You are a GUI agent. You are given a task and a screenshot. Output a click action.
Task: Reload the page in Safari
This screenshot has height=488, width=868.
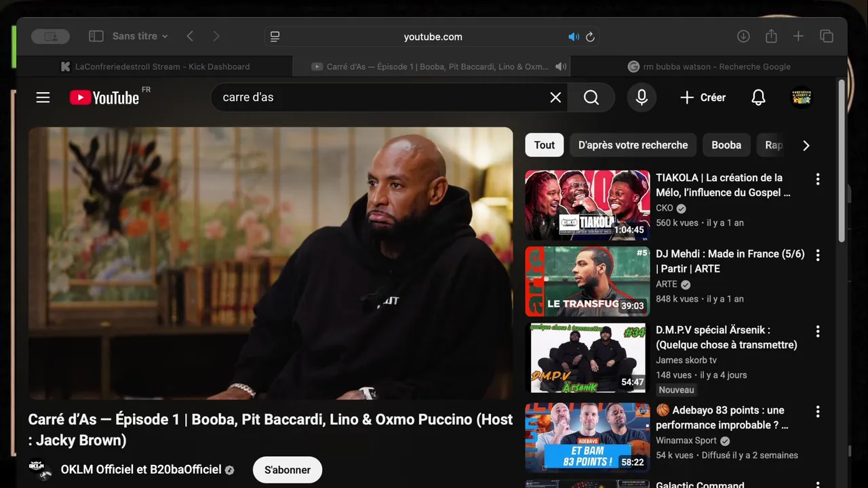tap(590, 37)
